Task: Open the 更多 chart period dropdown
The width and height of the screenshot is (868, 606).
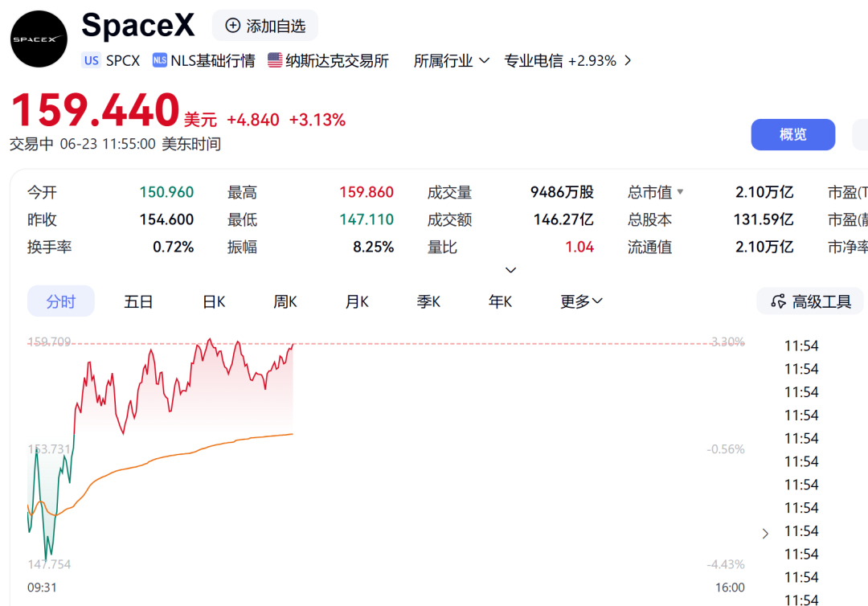Action: pyautogui.click(x=581, y=301)
